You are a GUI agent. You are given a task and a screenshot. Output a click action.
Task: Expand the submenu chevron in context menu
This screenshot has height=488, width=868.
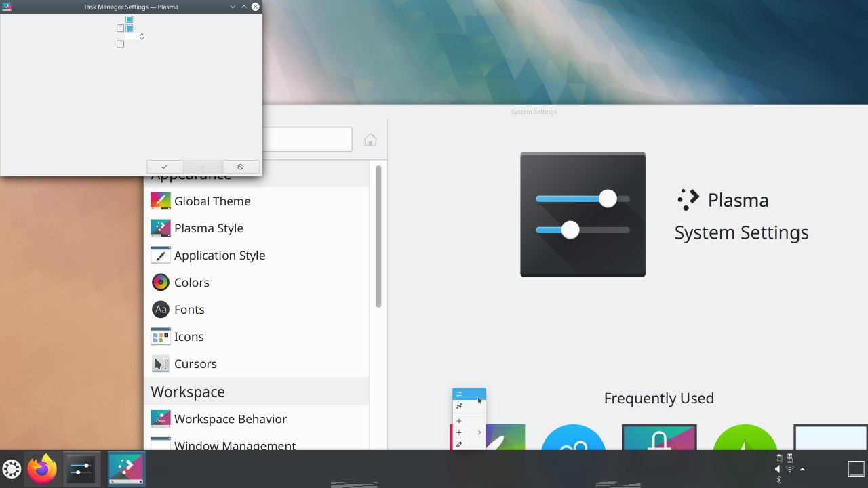(479, 432)
